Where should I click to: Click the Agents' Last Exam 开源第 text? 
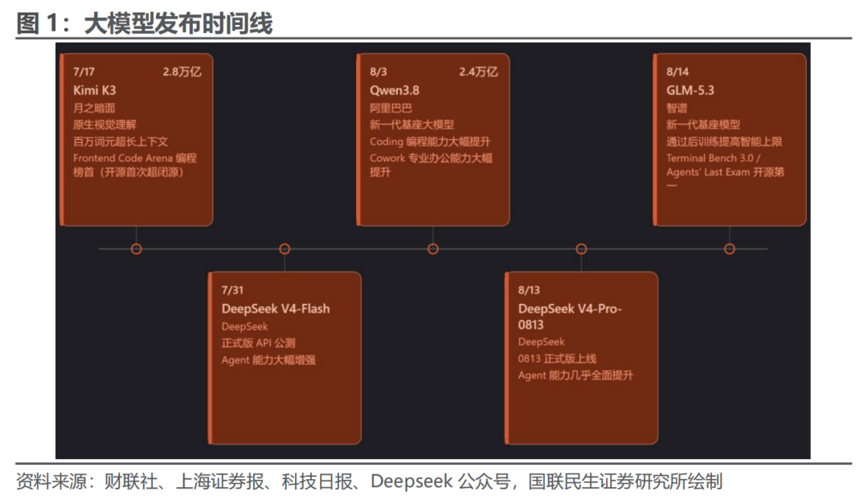[725, 172]
